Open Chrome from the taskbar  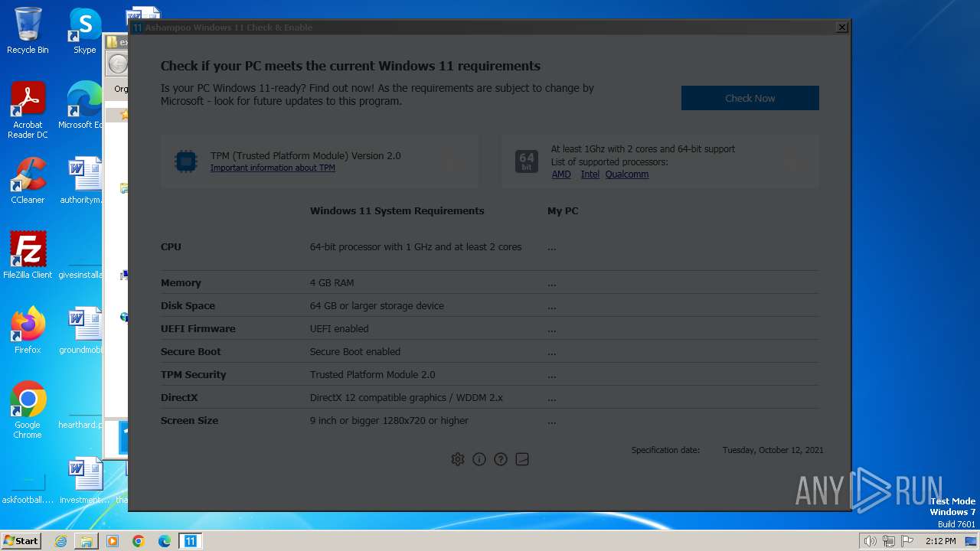coord(139,541)
